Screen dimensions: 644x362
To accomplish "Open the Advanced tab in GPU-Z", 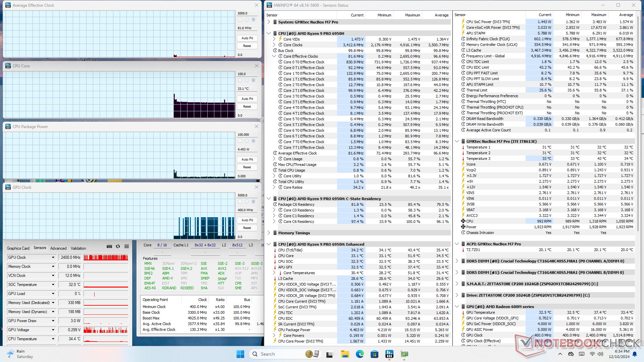I will coord(58,248).
